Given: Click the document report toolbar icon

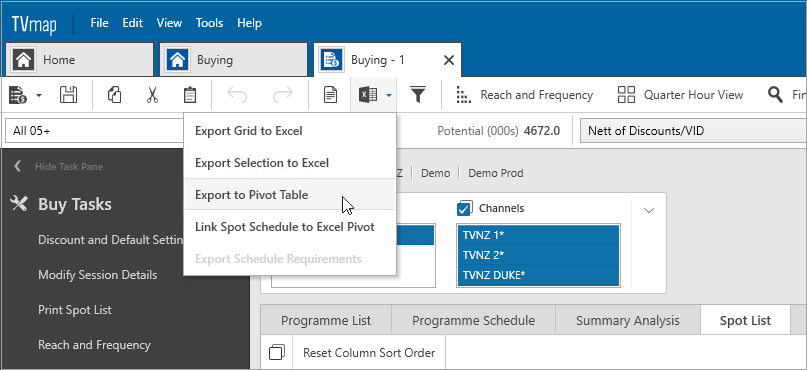Looking at the screenshot, I should 330,95.
